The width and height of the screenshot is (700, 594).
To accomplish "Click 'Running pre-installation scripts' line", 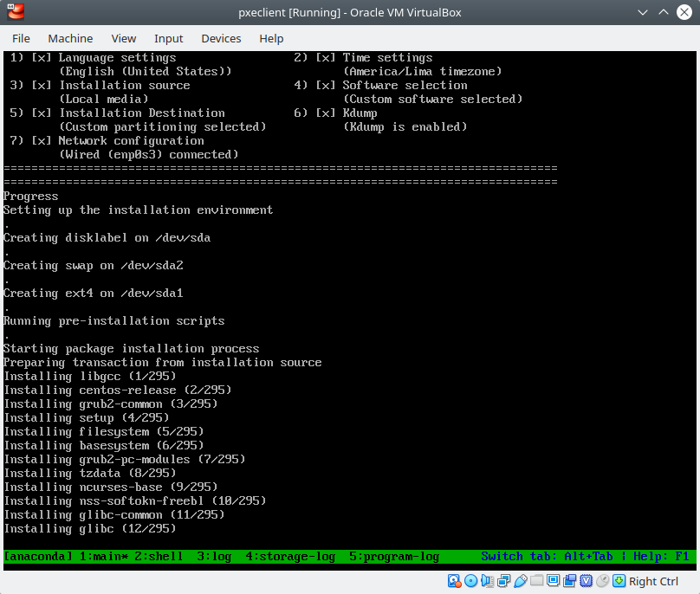I will tap(113, 321).
